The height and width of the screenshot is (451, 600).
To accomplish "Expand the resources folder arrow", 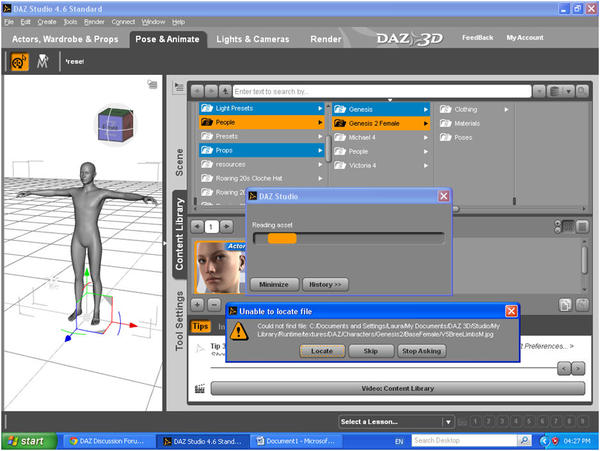I will (x=320, y=164).
